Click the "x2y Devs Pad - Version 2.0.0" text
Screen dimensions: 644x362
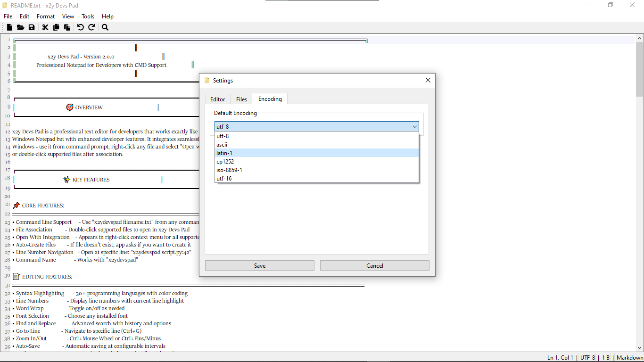point(81,57)
